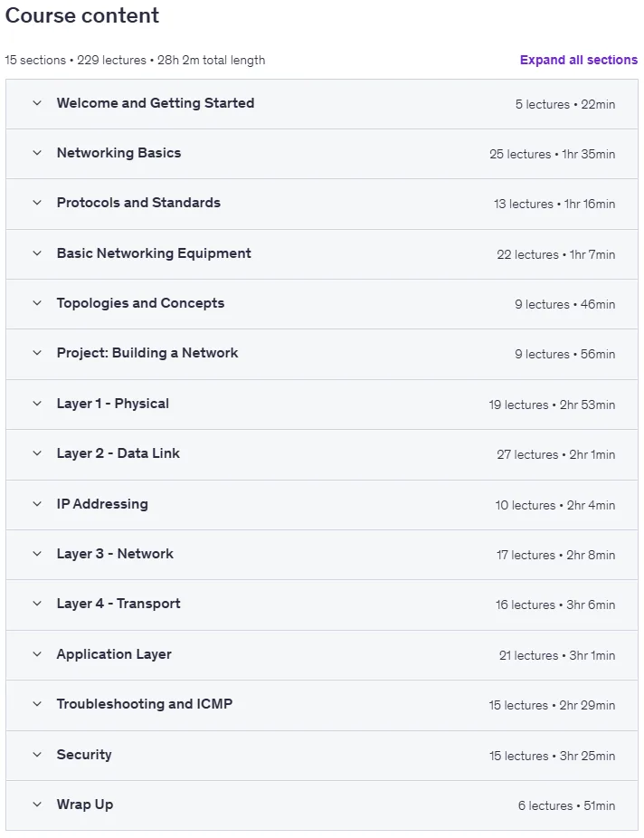
Task: Click the Security section chevron
Action: click(x=37, y=755)
